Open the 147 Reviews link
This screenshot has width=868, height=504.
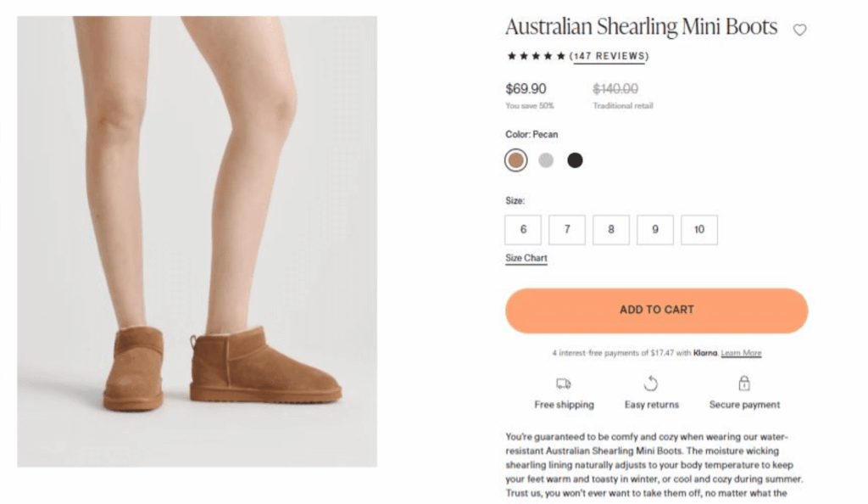tap(609, 57)
